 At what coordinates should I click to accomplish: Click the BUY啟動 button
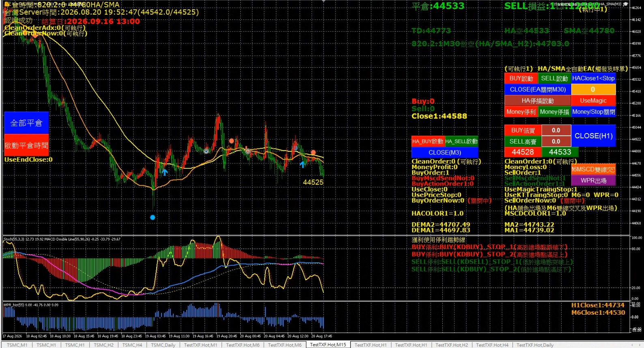pyautogui.click(x=521, y=78)
